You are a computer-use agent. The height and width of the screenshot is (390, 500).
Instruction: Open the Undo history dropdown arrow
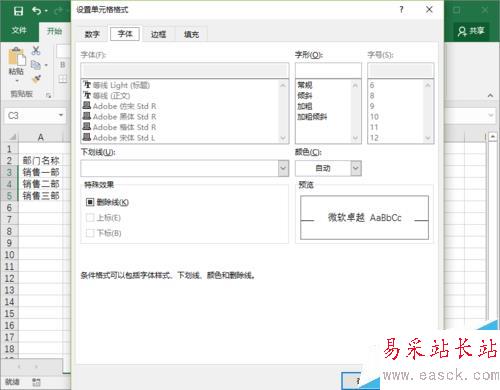click(x=46, y=11)
